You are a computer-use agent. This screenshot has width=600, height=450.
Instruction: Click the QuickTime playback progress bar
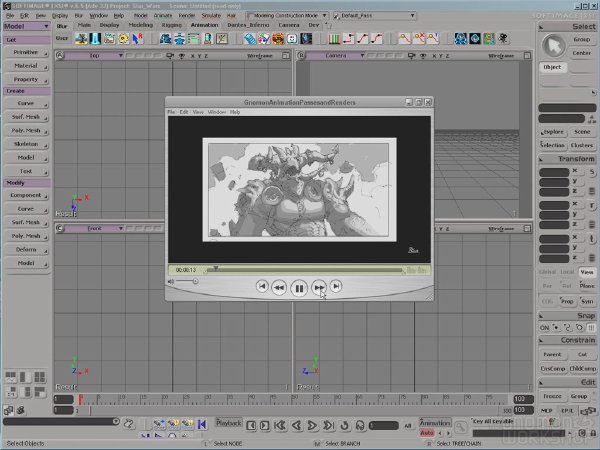click(x=304, y=270)
